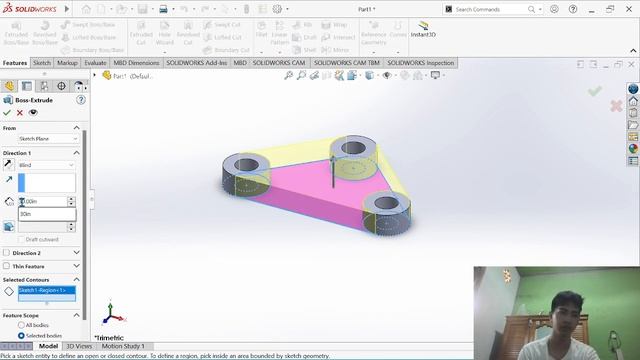The height and width of the screenshot is (360, 640).
Task: Cancel feature with red X in viewport corner
Action: click(616, 106)
